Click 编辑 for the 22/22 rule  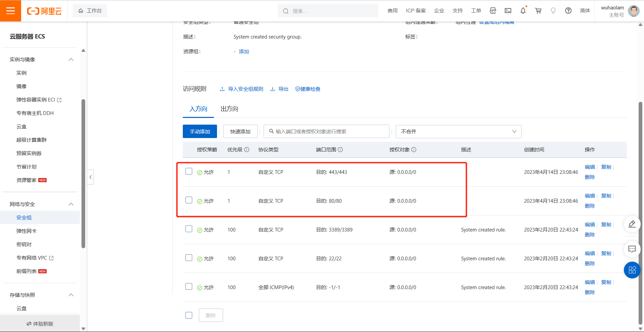[x=590, y=254]
